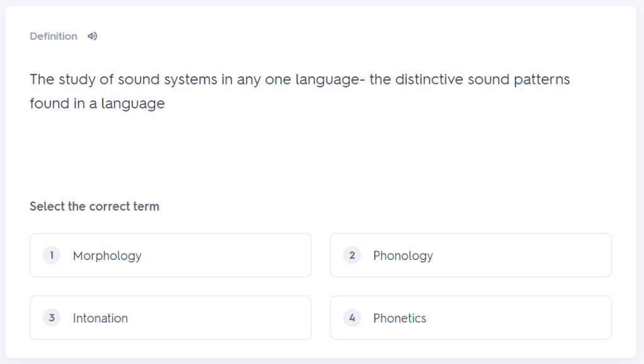Image resolution: width=644 pixels, height=364 pixels.
Task: Click the number 4 badge beside Phonetics
Action: (352, 318)
